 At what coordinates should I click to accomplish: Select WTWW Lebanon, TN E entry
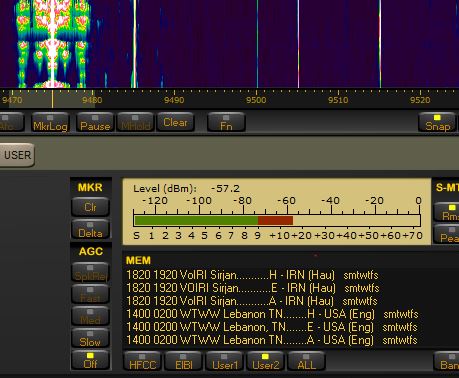272,327
